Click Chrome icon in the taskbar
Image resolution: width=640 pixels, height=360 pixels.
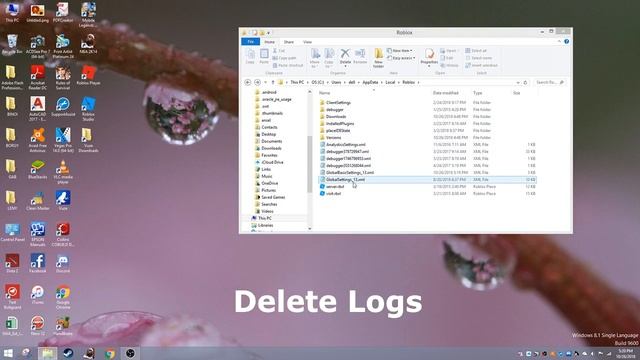(x=109, y=353)
